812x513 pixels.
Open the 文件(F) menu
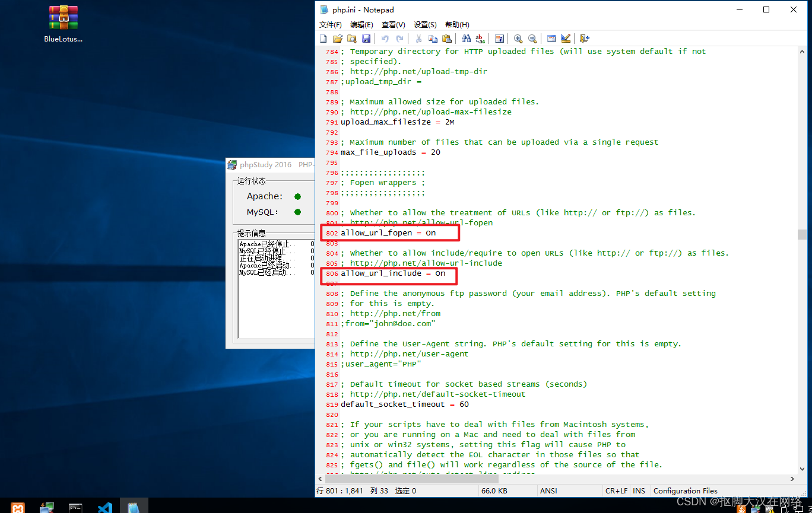pos(331,25)
